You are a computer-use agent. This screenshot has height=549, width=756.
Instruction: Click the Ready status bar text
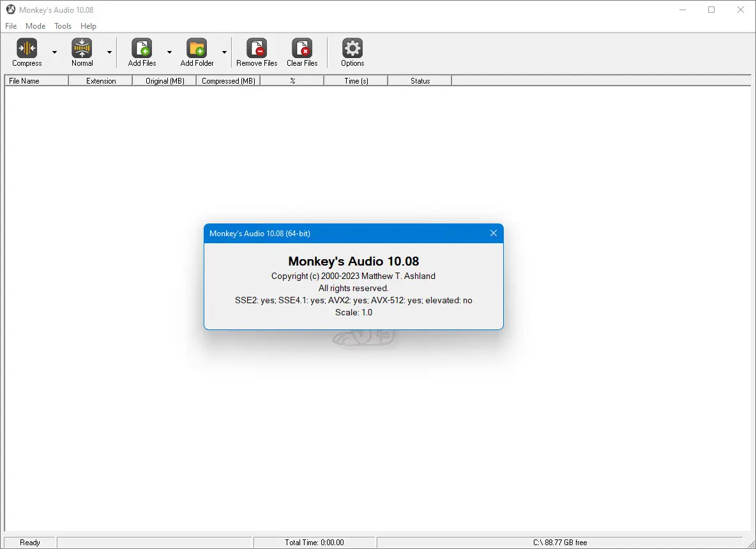tap(30, 543)
